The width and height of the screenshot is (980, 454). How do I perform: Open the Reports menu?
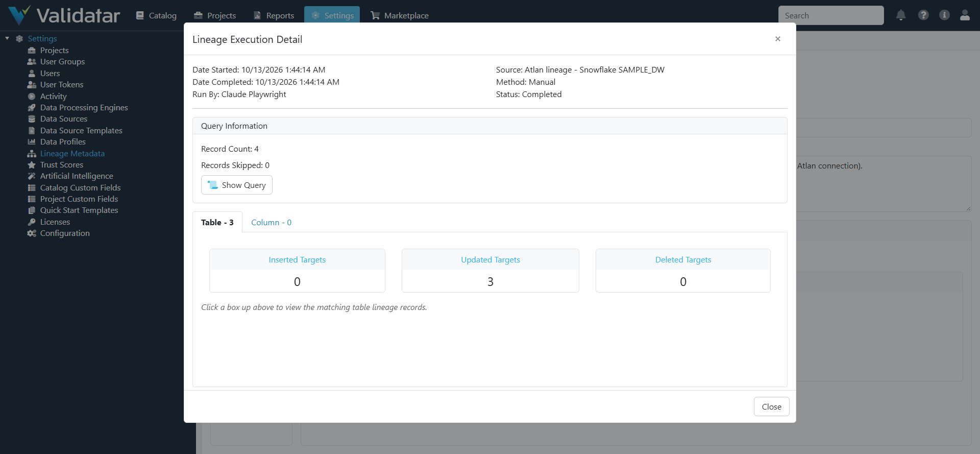point(274,15)
